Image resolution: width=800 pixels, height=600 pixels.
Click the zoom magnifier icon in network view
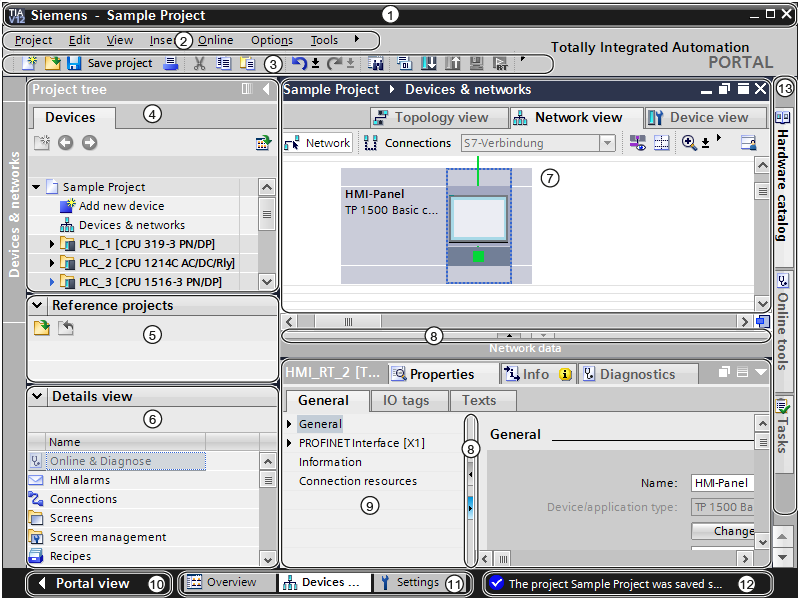point(689,143)
